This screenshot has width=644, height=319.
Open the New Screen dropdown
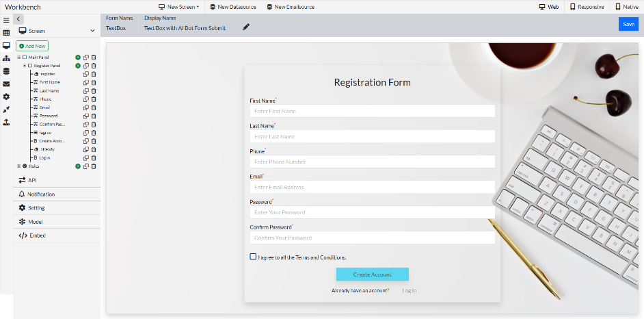pyautogui.click(x=179, y=7)
